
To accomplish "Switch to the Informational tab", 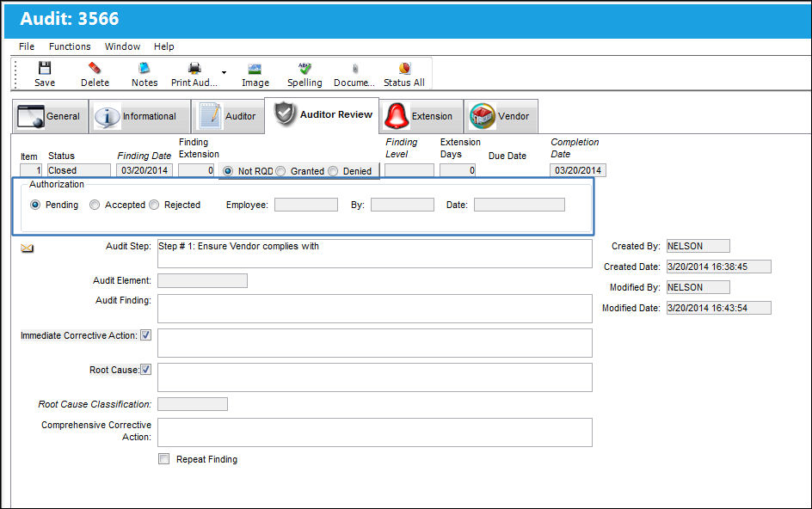I will tap(140, 116).
